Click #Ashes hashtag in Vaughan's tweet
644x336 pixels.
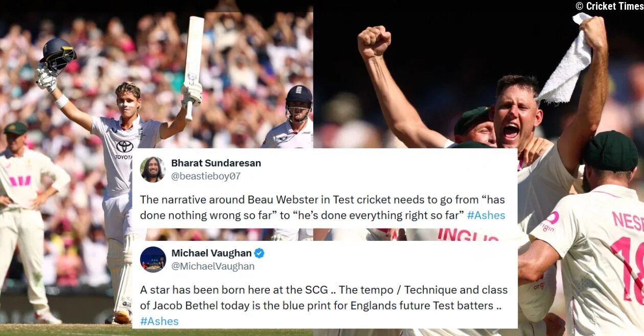click(x=159, y=321)
